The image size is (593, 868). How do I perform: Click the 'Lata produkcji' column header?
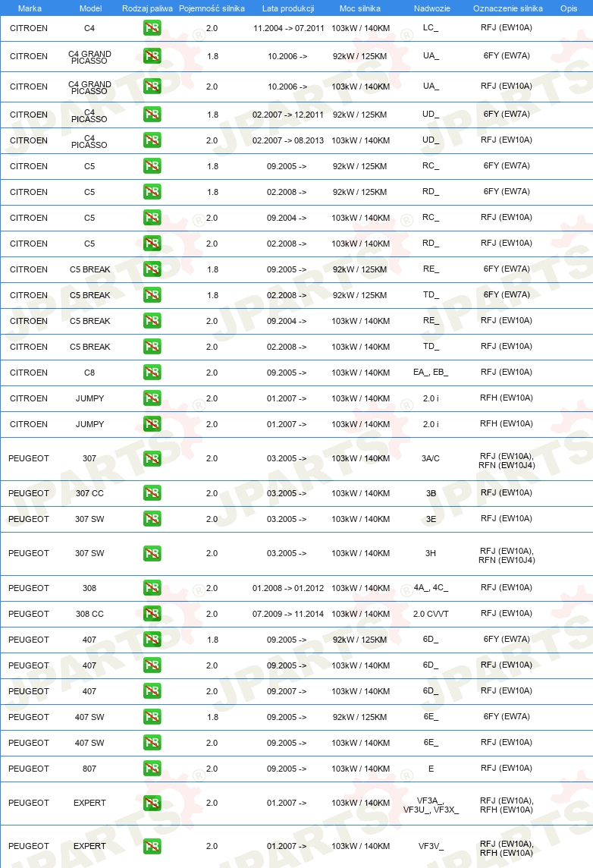pos(288,8)
